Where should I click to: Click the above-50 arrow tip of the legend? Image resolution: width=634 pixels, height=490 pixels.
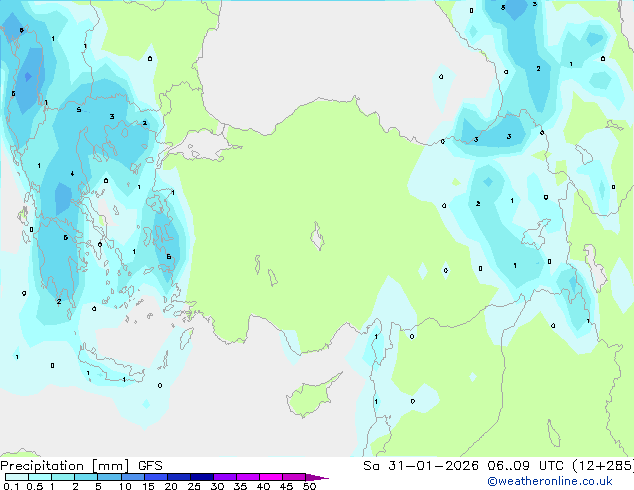pos(317,477)
